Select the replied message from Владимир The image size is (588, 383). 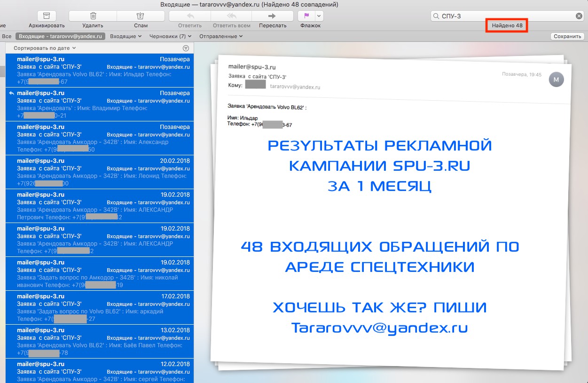click(99, 104)
